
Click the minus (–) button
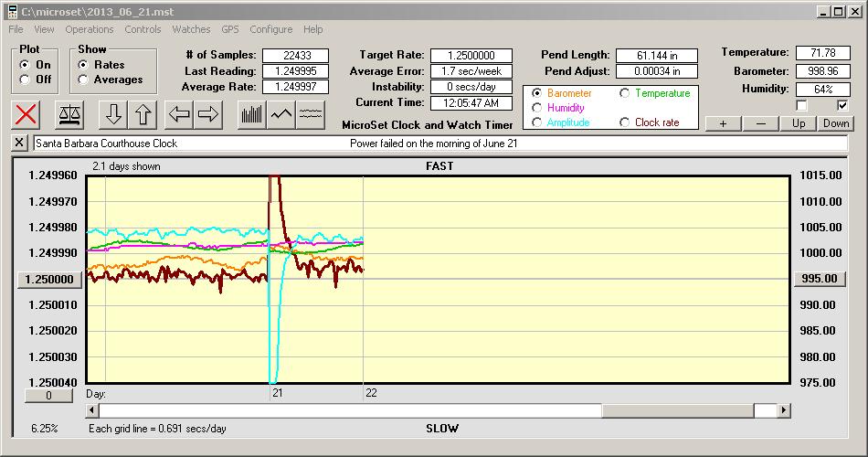(760, 123)
